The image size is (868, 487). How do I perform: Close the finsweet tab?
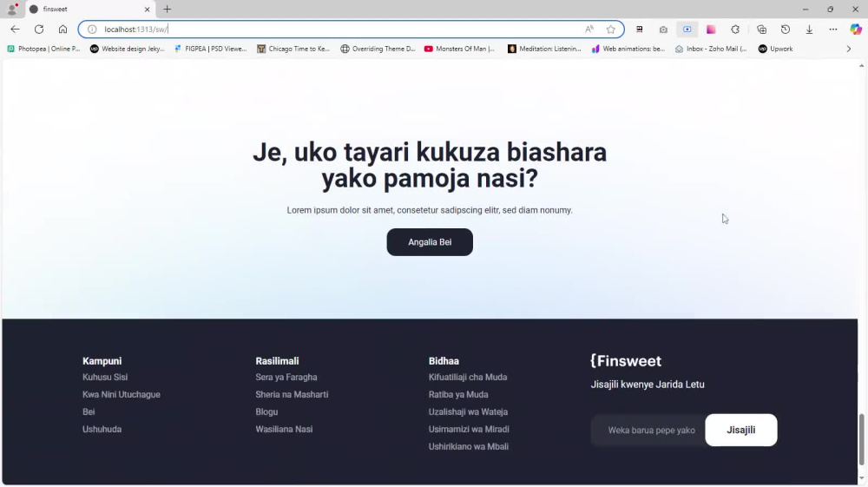pyautogui.click(x=148, y=10)
